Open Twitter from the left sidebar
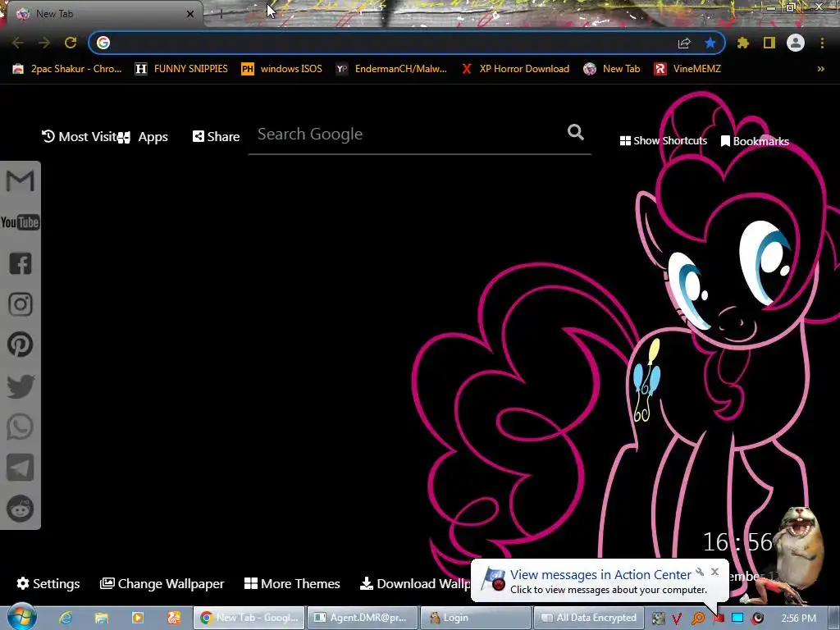This screenshot has height=630, width=840. click(21, 386)
